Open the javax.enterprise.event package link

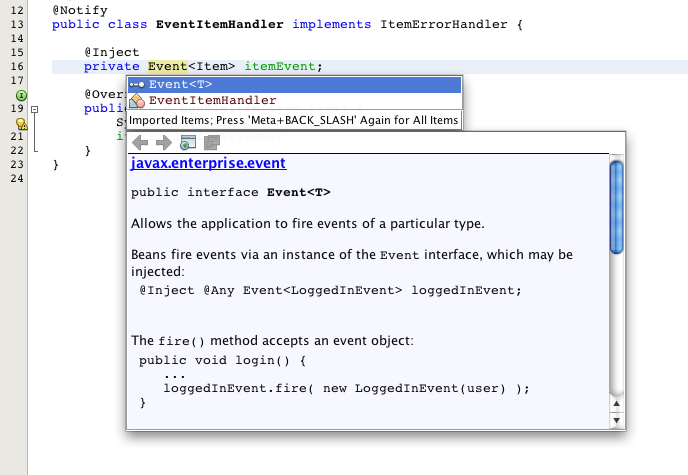208,164
